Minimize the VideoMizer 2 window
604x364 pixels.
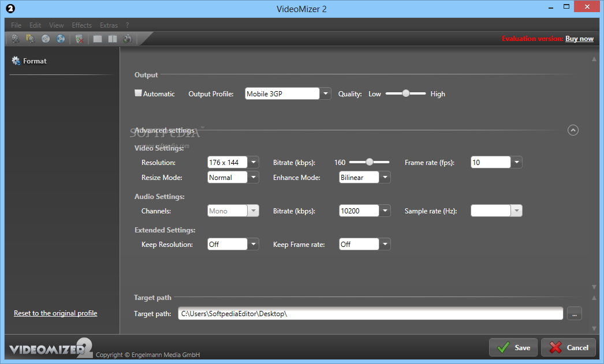pos(551,7)
